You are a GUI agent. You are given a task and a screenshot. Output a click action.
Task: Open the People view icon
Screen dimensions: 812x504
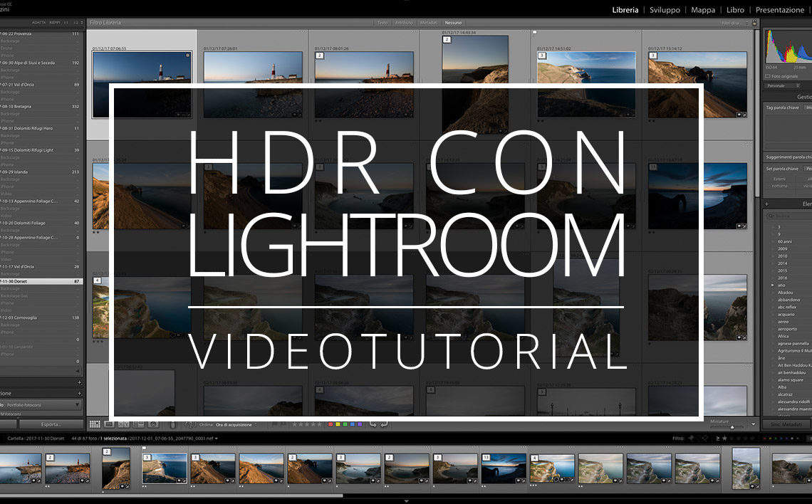click(153, 424)
